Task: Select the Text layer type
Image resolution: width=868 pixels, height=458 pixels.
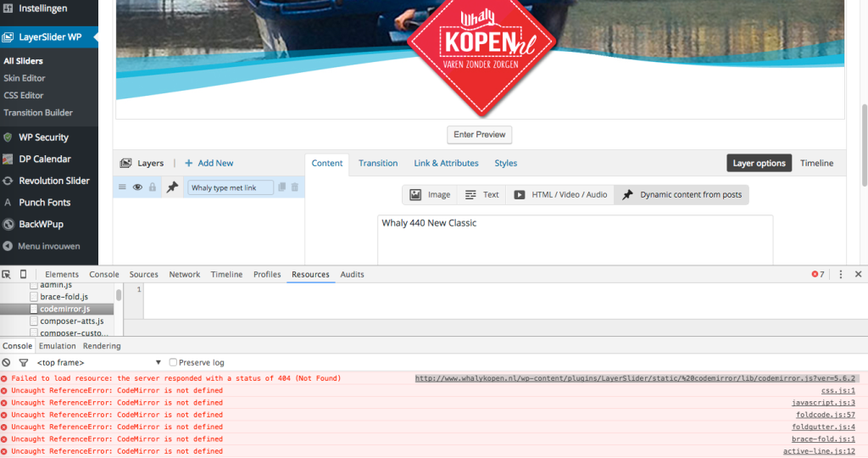Action: tap(481, 194)
